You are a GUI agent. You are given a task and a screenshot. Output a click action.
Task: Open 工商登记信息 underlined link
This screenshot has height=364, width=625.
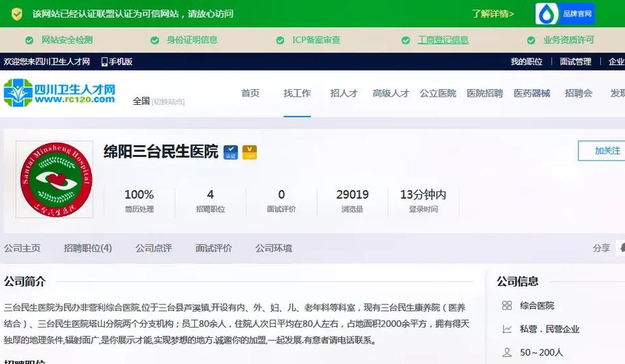click(x=443, y=40)
